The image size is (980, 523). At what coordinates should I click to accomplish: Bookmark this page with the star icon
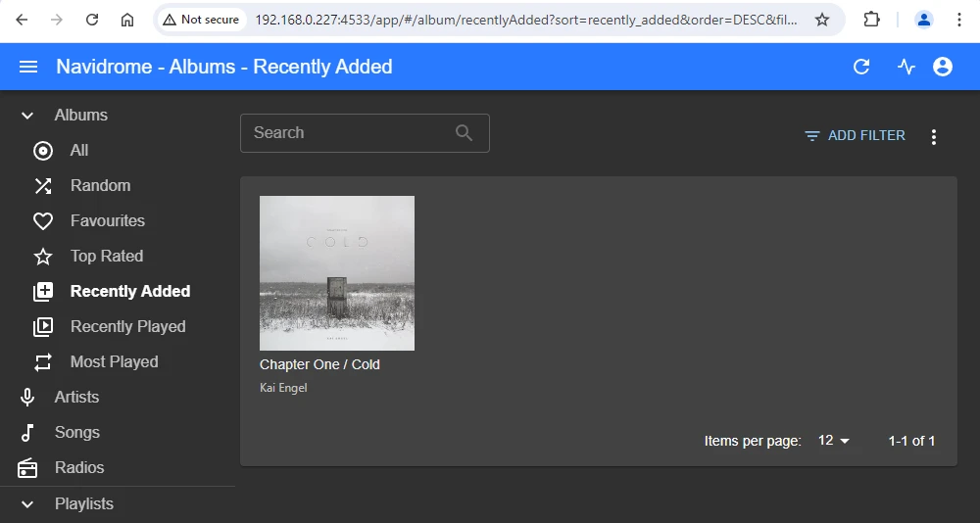click(x=822, y=20)
